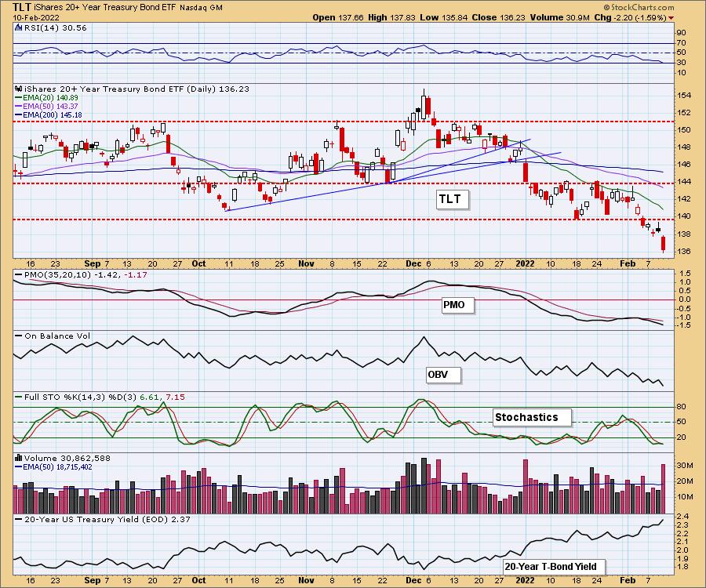The width and height of the screenshot is (706, 588).
Task: Click the 30M label on volume axis
Action: point(685,466)
